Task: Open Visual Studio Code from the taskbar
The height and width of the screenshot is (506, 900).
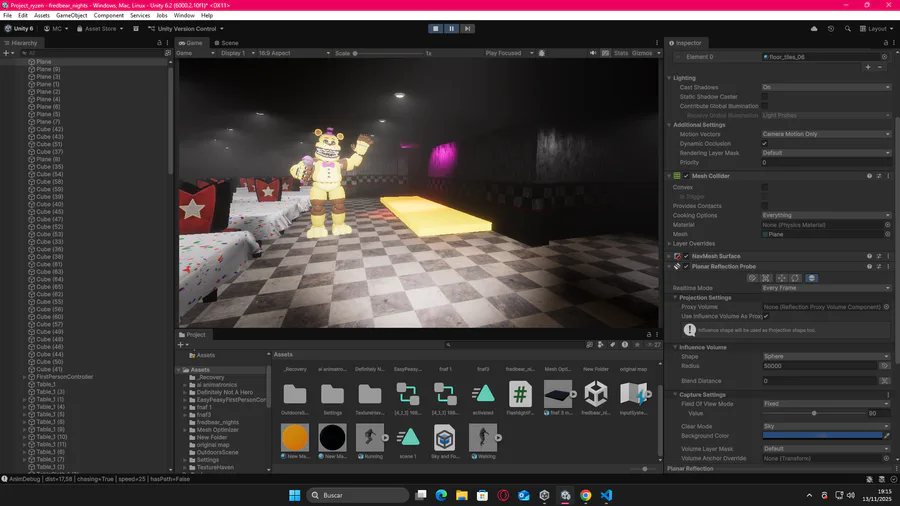Action: coord(606,495)
